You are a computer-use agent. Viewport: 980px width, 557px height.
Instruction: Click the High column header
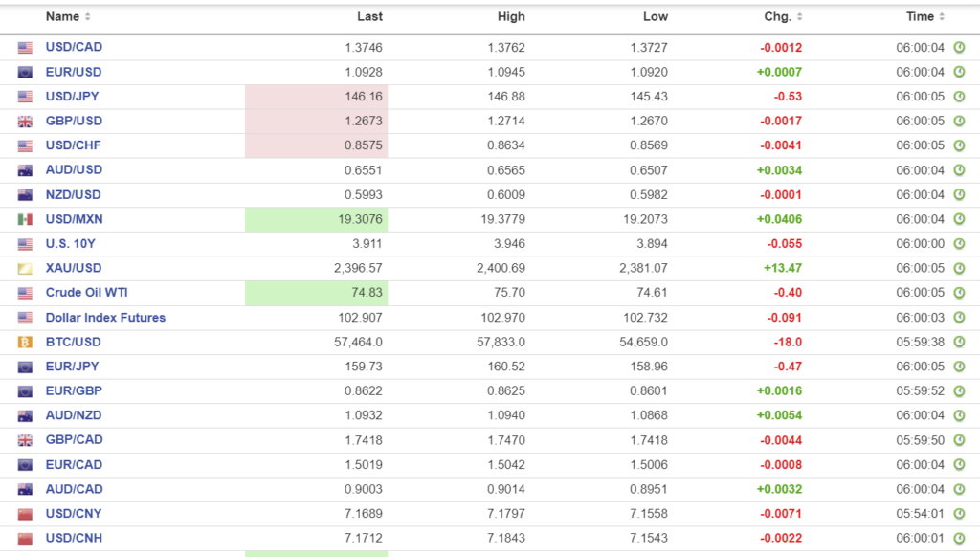511,16
